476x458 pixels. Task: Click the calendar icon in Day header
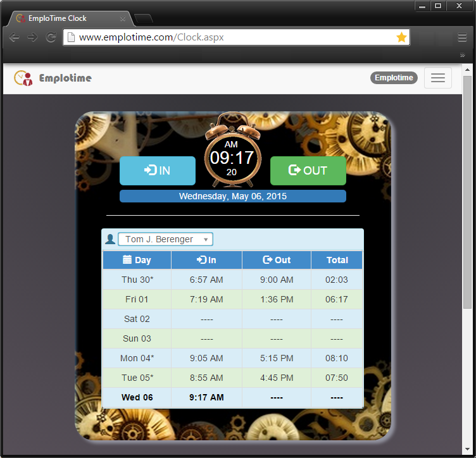(x=127, y=259)
